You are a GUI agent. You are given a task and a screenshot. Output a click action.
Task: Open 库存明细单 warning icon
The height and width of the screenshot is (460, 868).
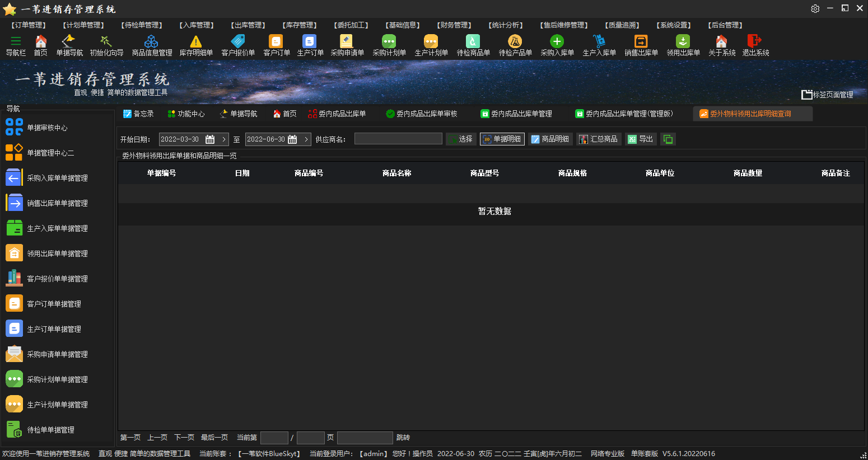point(196,45)
